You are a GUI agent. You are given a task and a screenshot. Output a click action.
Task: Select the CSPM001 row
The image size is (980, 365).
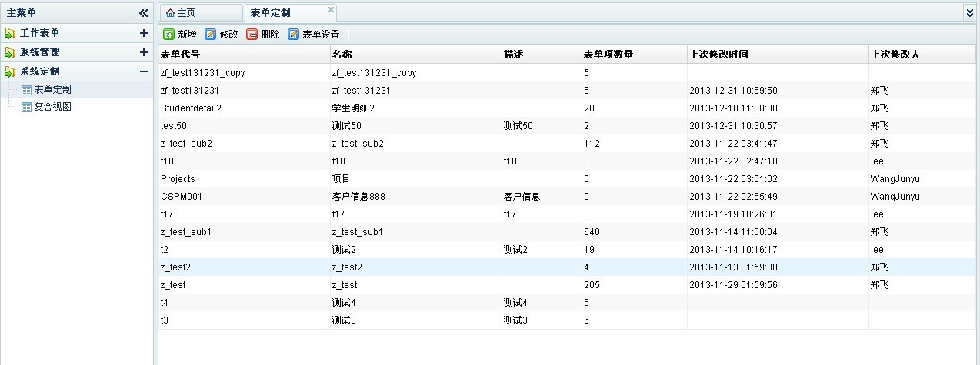567,197
